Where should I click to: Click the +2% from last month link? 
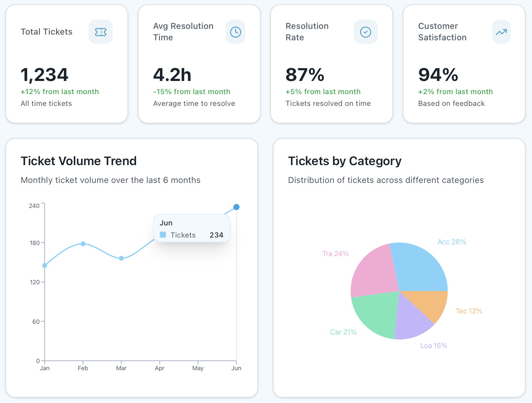(455, 92)
